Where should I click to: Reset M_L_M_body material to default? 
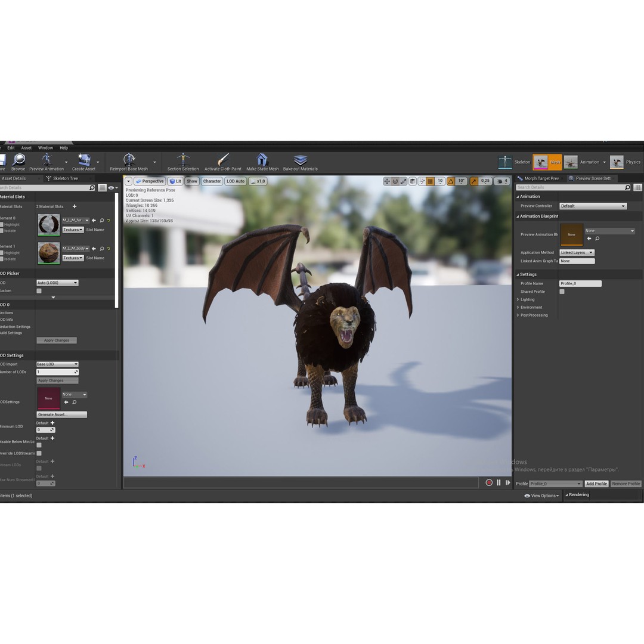pyautogui.click(x=109, y=249)
